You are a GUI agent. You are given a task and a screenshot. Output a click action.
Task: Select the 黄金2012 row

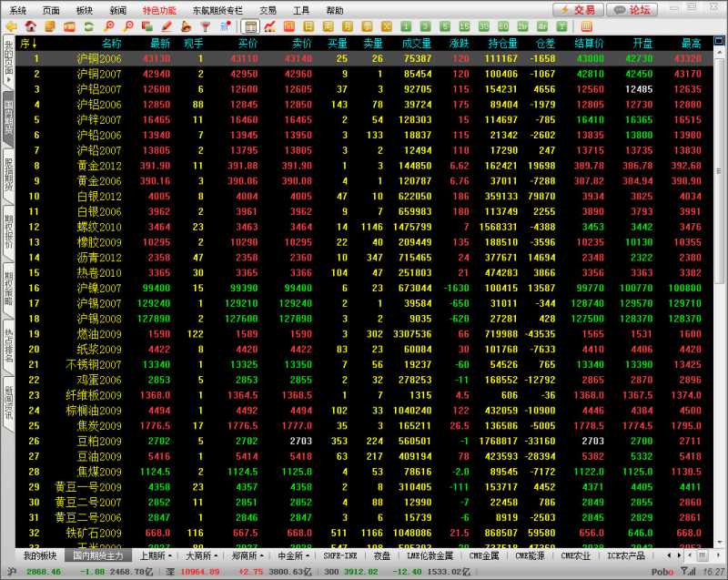click(x=99, y=166)
